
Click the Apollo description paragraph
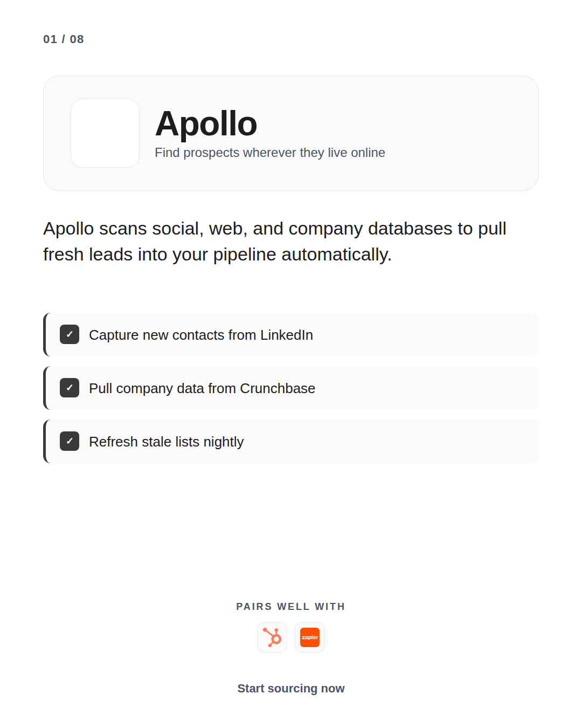click(275, 241)
